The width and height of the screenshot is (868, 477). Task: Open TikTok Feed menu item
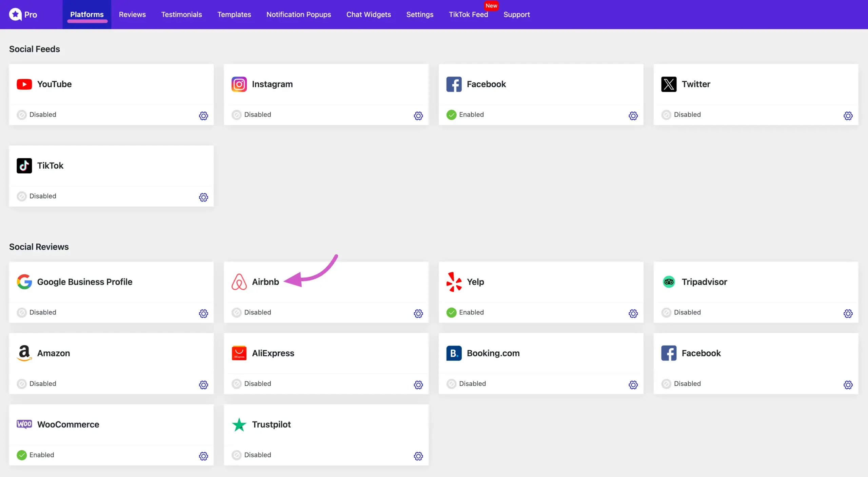[468, 15]
